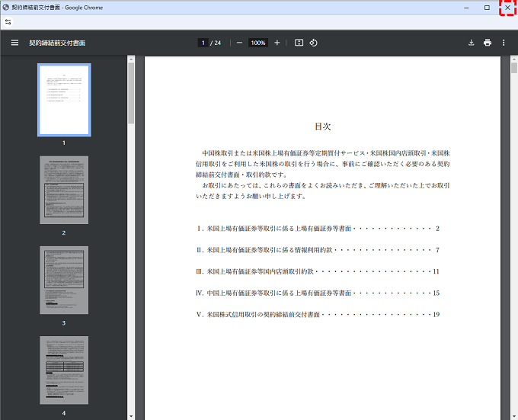Click the zoom in plus icon
Image resolution: width=518 pixels, height=420 pixels.
click(277, 43)
